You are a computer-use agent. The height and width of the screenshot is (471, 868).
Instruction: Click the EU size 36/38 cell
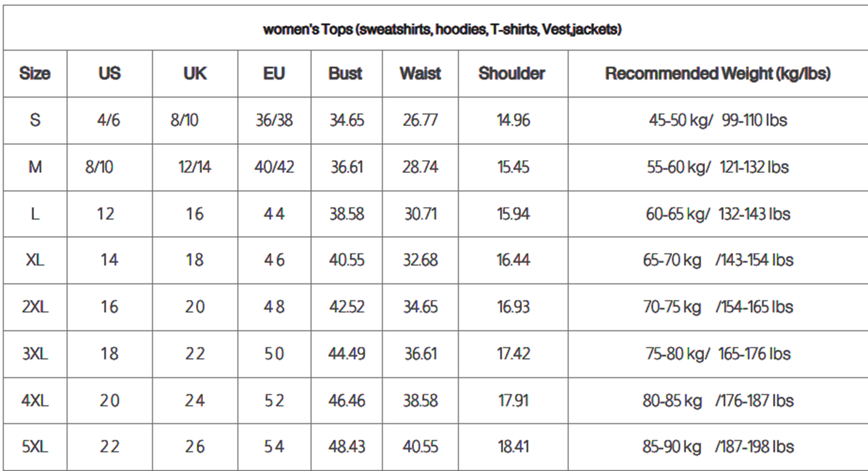(x=274, y=120)
